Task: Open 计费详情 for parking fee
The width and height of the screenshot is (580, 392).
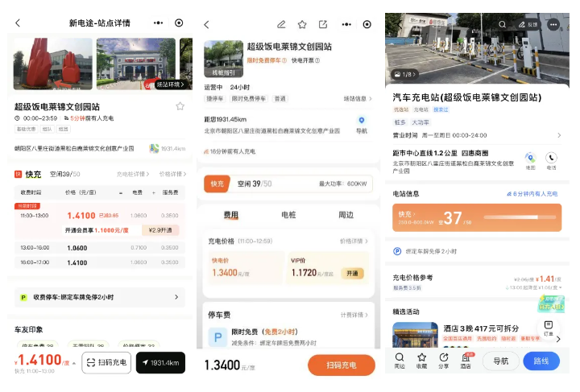Action: pos(354,316)
